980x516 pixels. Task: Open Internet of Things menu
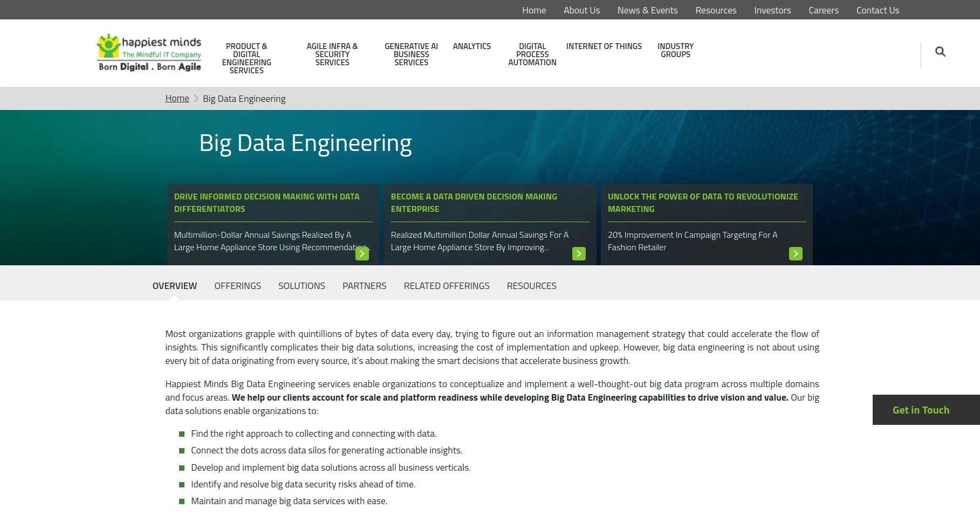pos(604,46)
